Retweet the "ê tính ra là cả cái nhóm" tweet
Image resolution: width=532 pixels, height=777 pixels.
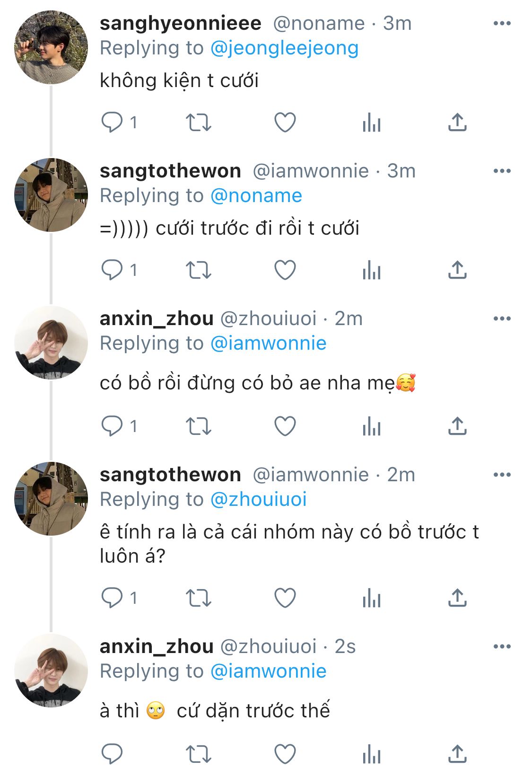point(198,598)
